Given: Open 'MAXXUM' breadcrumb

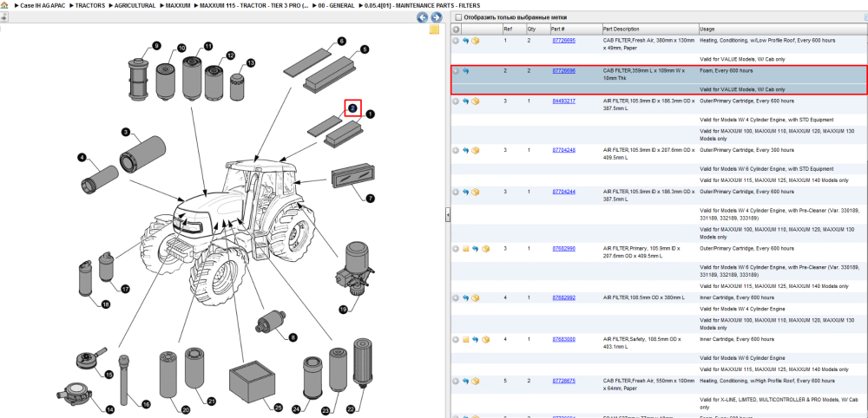Looking at the screenshot, I should pyautogui.click(x=178, y=5).
